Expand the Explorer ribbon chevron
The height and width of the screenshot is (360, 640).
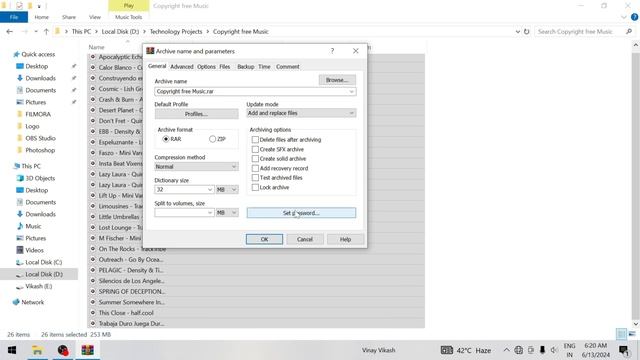pos(624,17)
